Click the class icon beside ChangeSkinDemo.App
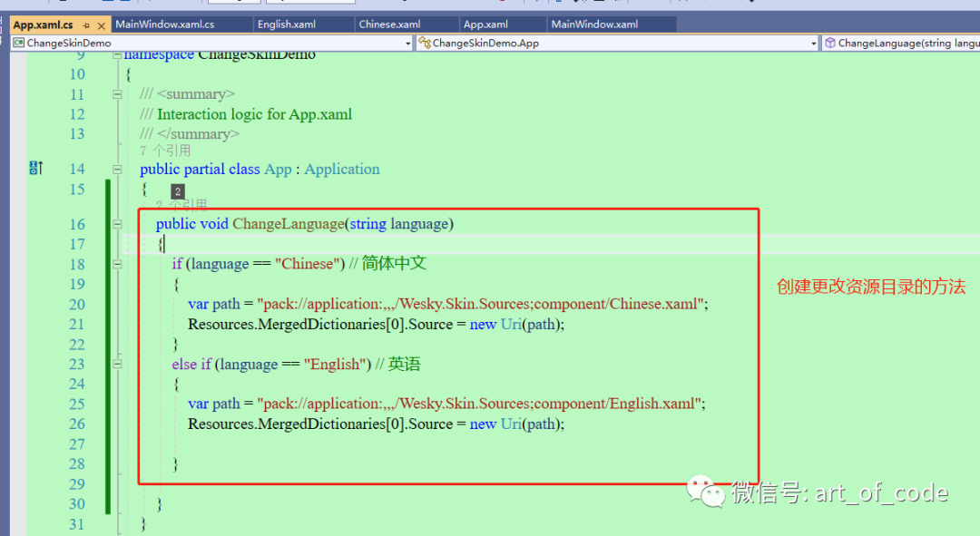The width and height of the screenshot is (980, 536). click(x=425, y=43)
